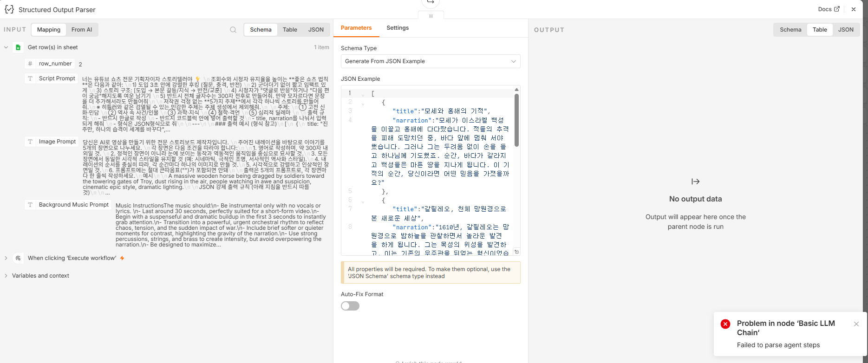The width and height of the screenshot is (868, 363).
Task: Click the 'All properties will be required' notice
Action: (x=431, y=272)
